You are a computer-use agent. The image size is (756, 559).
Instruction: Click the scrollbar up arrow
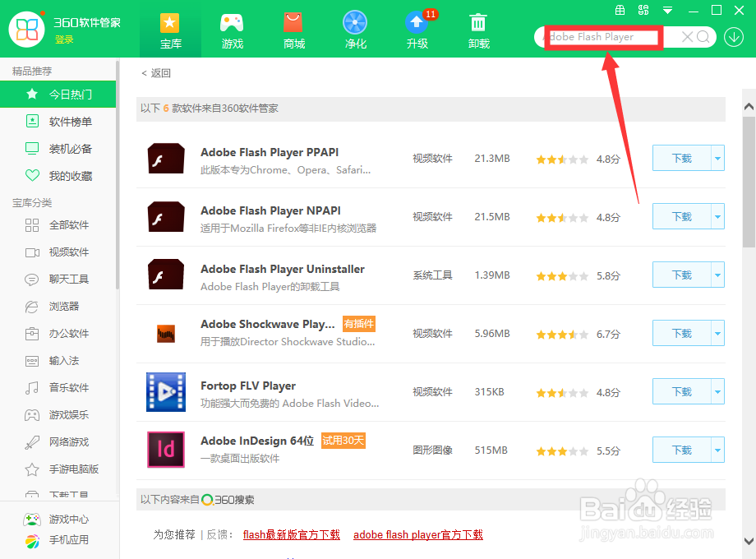749,106
